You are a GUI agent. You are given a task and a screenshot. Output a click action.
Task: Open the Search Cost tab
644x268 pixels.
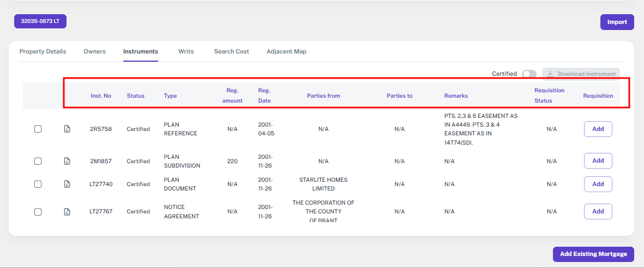coord(231,51)
